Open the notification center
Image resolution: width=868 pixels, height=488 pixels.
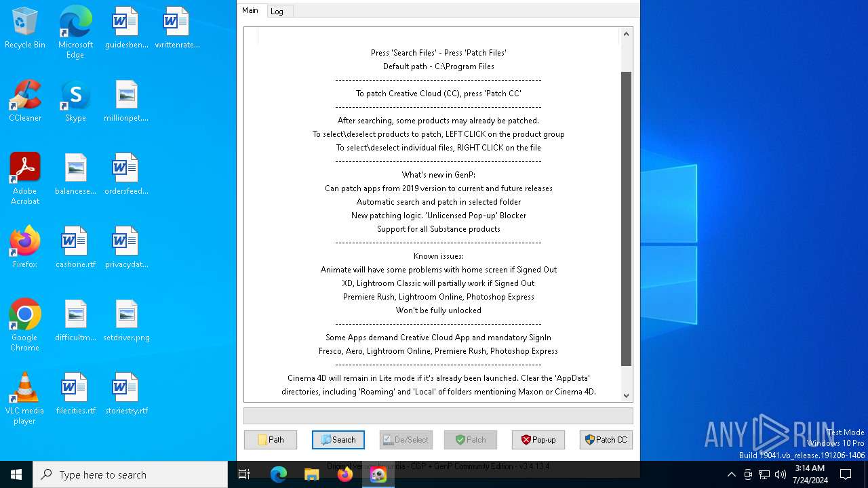click(846, 474)
